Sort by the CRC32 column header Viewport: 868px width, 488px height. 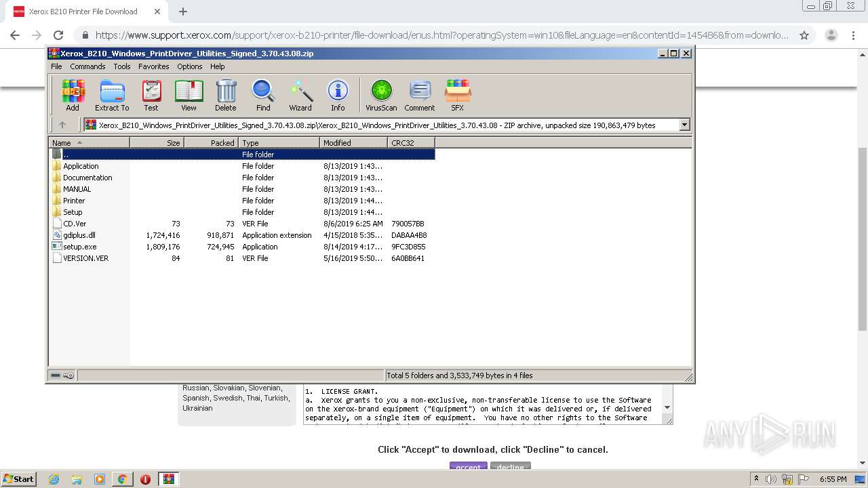(x=411, y=143)
